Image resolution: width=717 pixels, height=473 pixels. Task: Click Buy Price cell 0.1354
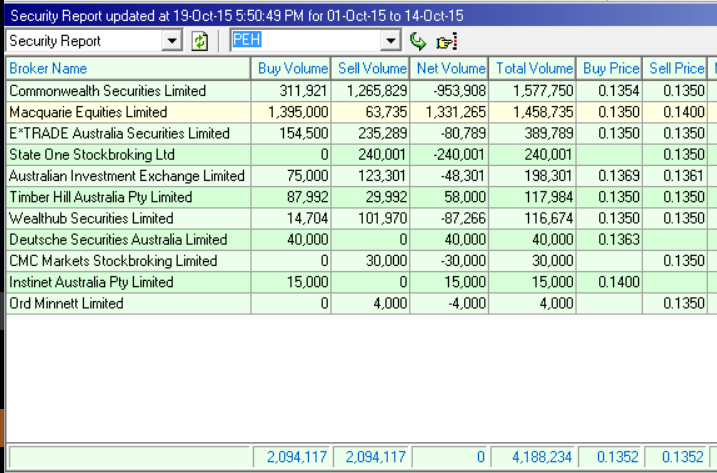tap(610, 91)
